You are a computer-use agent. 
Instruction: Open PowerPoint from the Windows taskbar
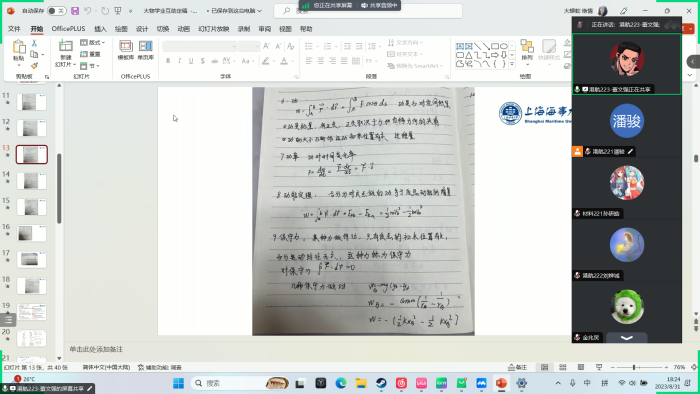point(501,383)
